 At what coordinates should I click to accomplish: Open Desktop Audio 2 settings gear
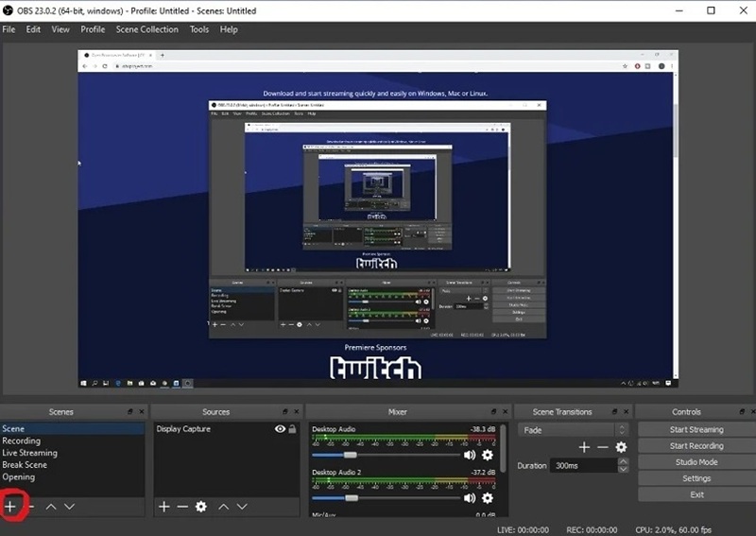[x=488, y=498]
